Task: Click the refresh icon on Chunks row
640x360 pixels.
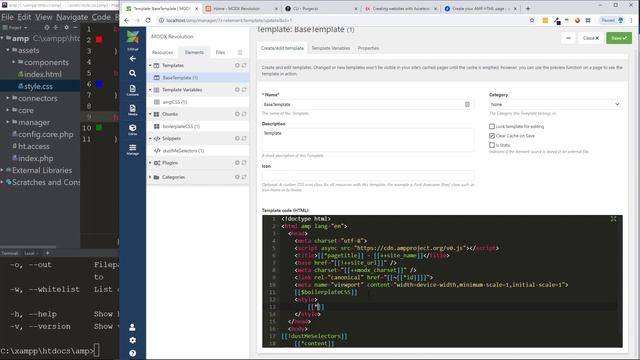Action: click(244, 114)
